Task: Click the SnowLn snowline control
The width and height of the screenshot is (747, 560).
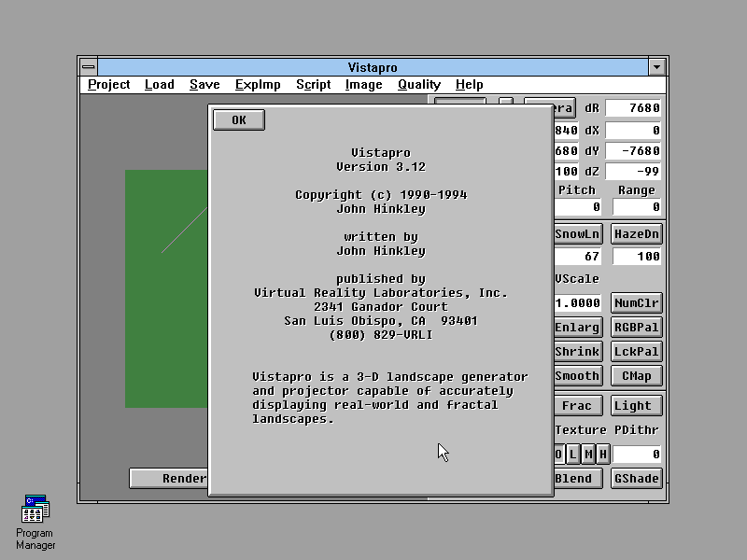Action: [x=577, y=233]
